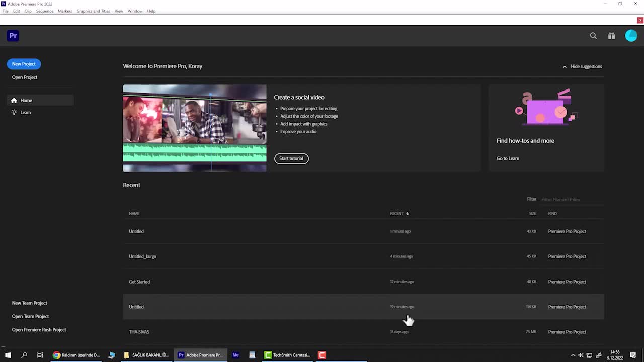Click Open Project in sidebar

point(25,77)
